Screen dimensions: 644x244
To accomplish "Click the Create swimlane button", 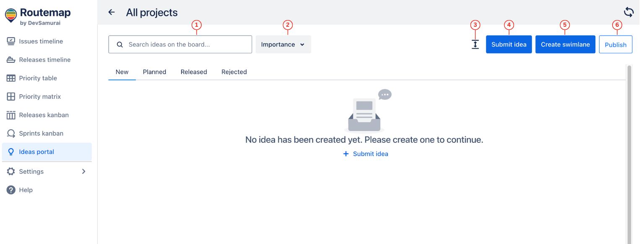I will (x=565, y=44).
